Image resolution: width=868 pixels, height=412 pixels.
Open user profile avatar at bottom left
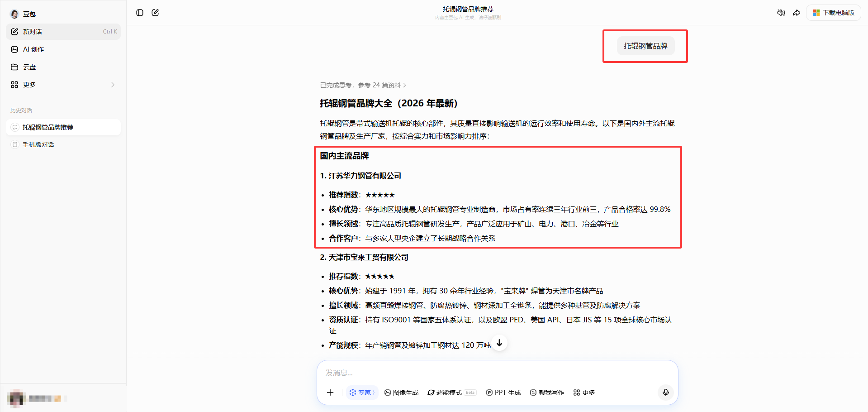16,398
